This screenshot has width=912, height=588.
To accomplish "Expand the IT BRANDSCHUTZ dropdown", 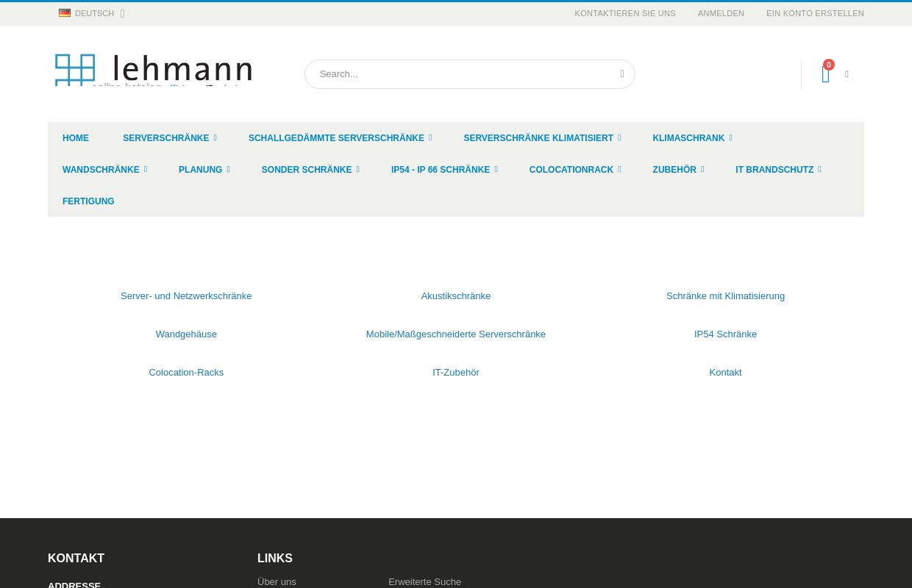I will click(x=774, y=170).
